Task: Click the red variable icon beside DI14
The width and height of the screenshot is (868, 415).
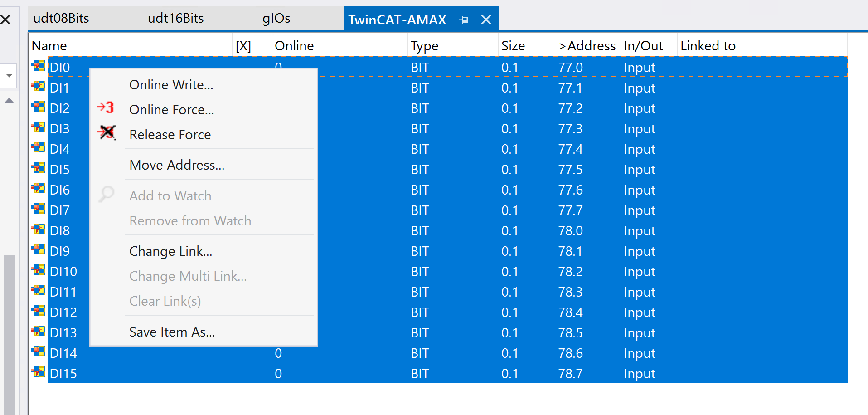Action: (39, 352)
